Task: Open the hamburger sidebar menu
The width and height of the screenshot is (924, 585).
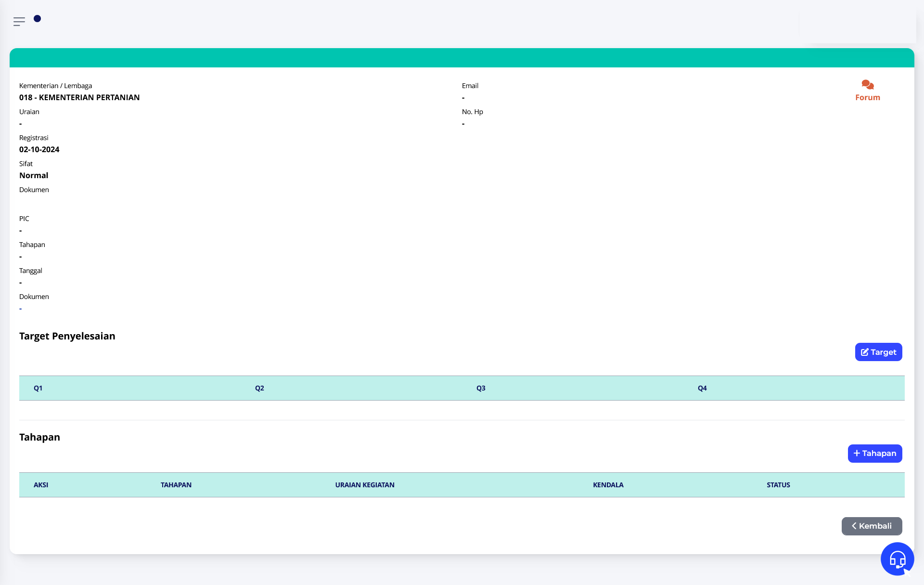Action: (19, 22)
